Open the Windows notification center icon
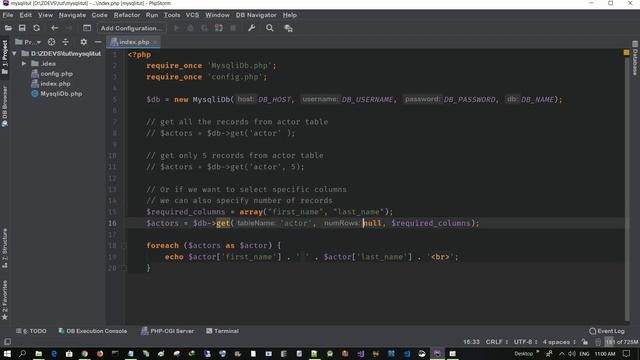 tap(627, 353)
